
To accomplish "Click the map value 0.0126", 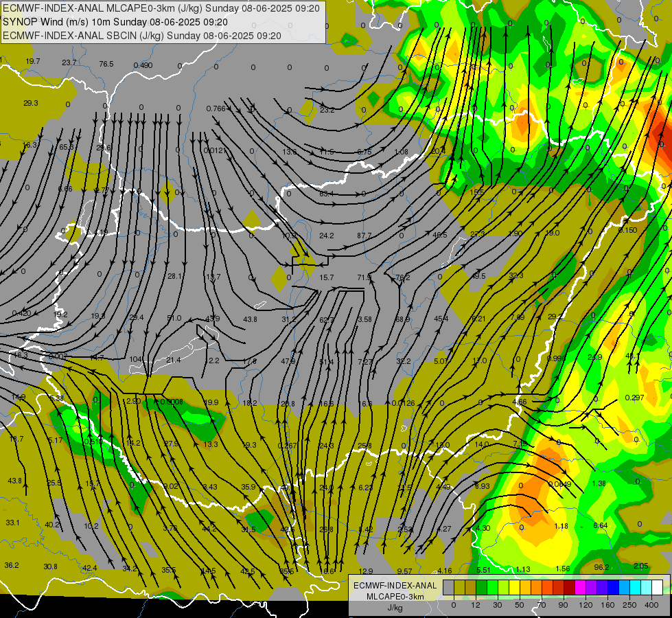I will pos(404,403).
